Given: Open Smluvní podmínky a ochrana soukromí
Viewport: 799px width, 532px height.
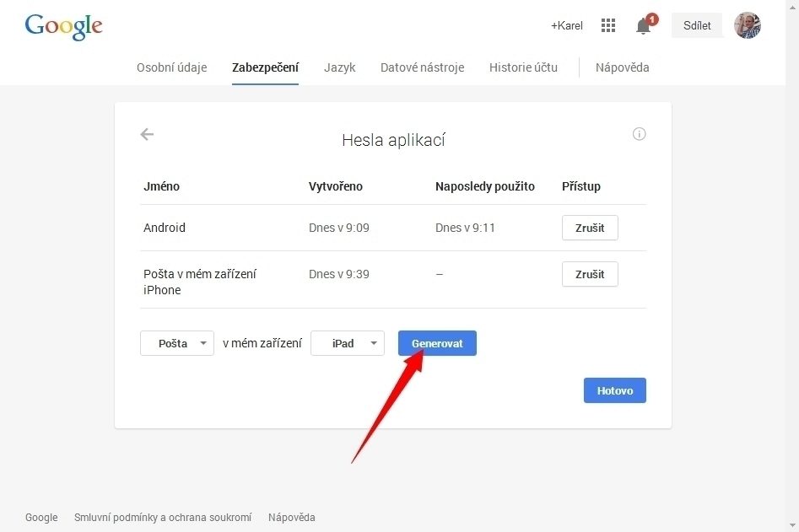Looking at the screenshot, I should (163, 517).
